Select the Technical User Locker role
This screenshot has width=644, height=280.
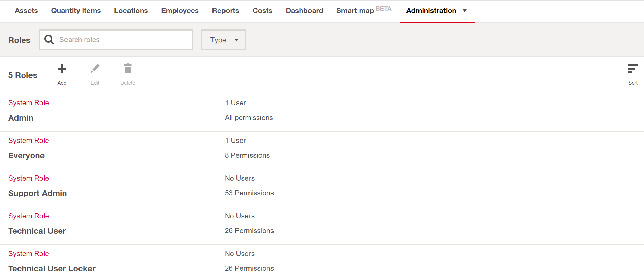pyautogui.click(x=52, y=269)
